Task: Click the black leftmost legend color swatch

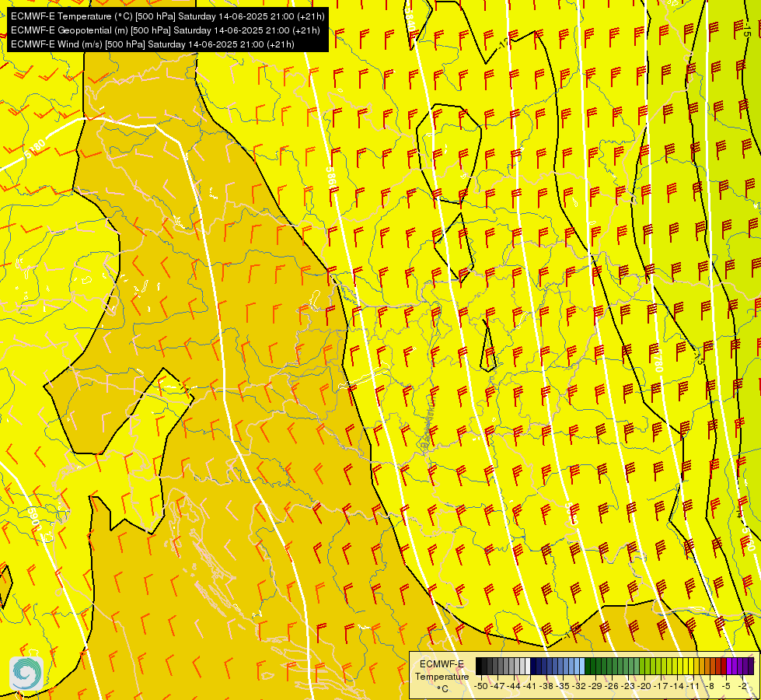Action: tap(479, 666)
